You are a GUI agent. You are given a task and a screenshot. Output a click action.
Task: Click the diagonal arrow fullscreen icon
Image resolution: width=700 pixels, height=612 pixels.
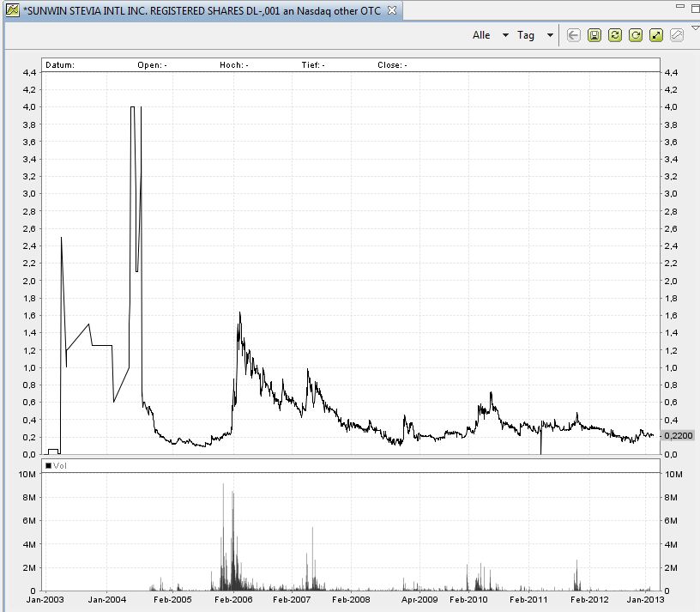656,35
